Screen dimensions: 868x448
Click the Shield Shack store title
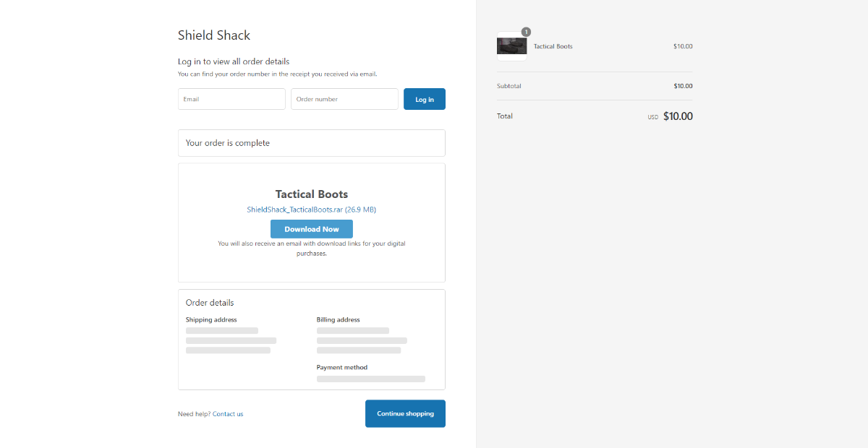point(214,35)
